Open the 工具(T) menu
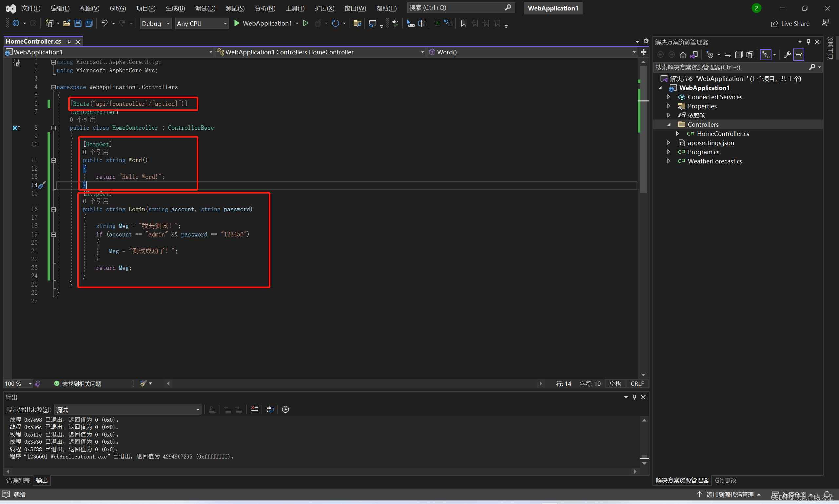The width and height of the screenshot is (839, 504). (295, 8)
